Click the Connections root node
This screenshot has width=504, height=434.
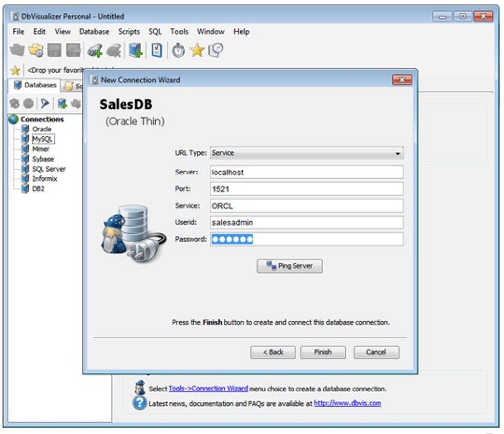pyautogui.click(x=42, y=119)
